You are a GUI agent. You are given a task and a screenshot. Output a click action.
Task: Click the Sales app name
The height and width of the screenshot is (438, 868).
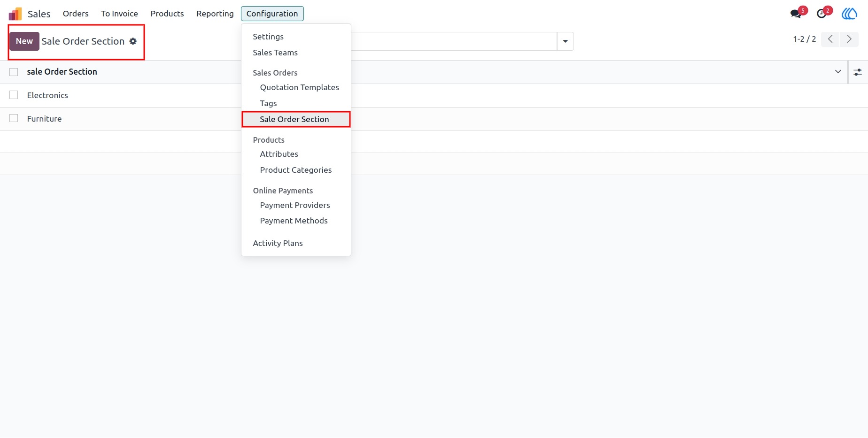tap(39, 14)
